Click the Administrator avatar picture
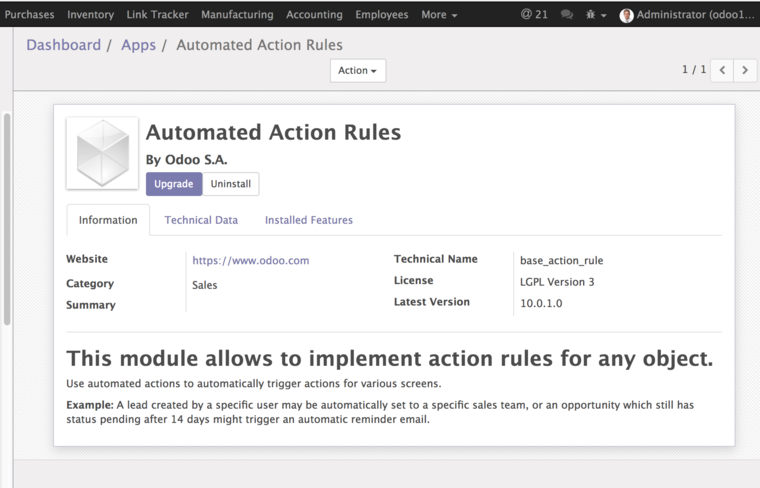760x488 pixels. [627, 16]
